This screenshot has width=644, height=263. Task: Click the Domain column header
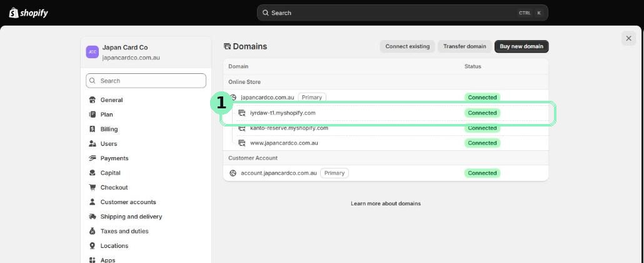click(x=238, y=66)
